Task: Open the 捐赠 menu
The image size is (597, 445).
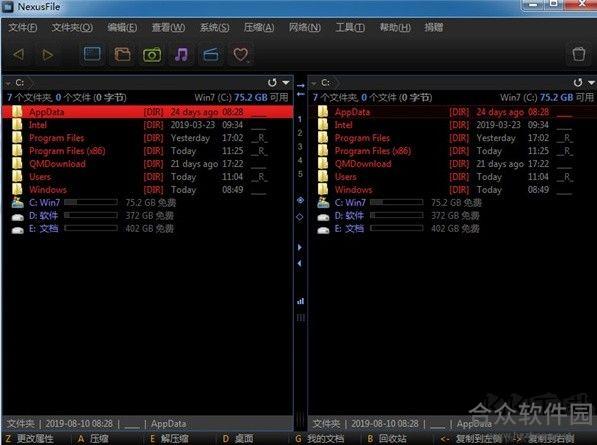Action: pyautogui.click(x=434, y=27)
